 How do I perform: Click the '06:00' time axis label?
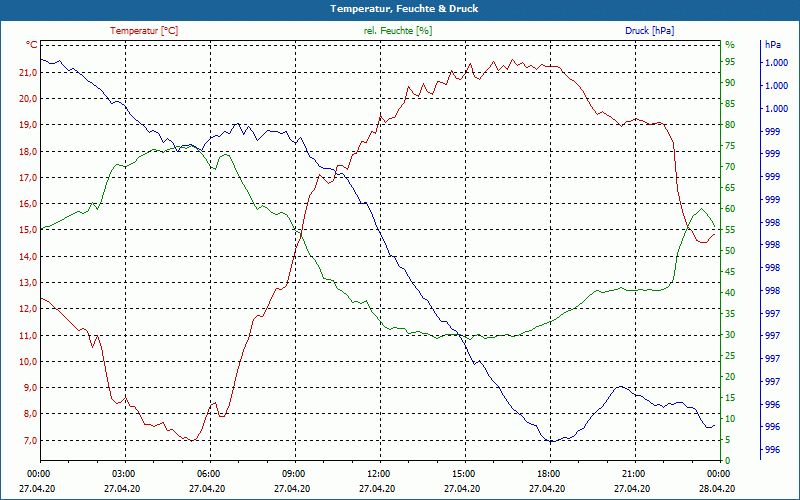coord(208,473)
